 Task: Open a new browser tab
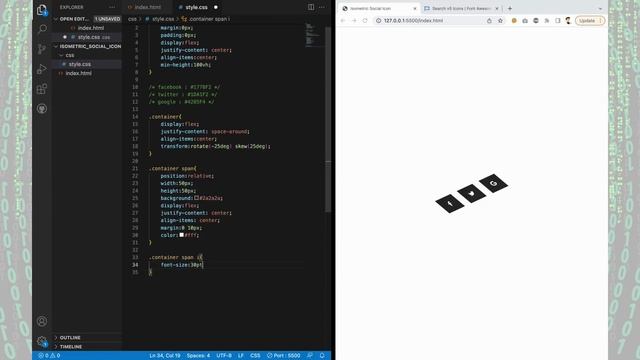[510, 8]
